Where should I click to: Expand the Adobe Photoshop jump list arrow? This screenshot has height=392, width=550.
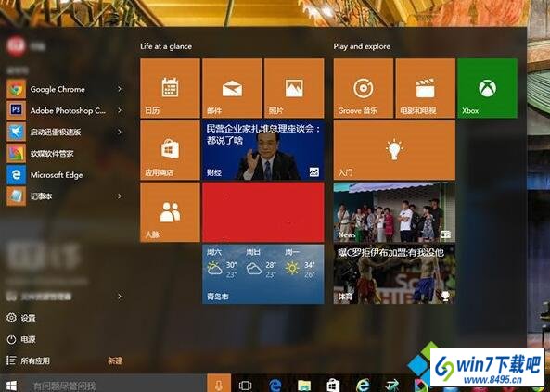[120, 110]
